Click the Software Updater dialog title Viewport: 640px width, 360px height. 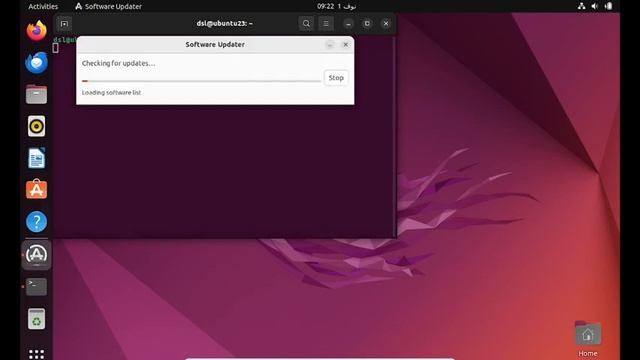(x=215, y=44)
